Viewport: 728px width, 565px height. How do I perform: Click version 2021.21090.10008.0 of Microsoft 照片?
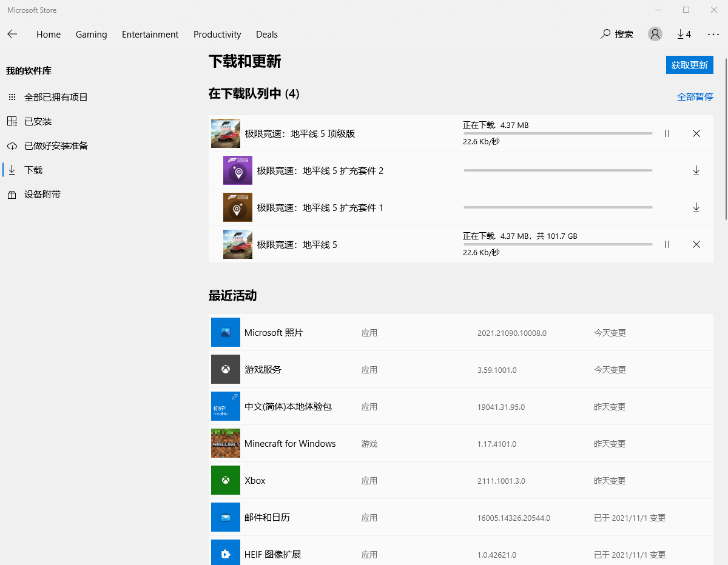pyautogui.click(x=512, y=333)
